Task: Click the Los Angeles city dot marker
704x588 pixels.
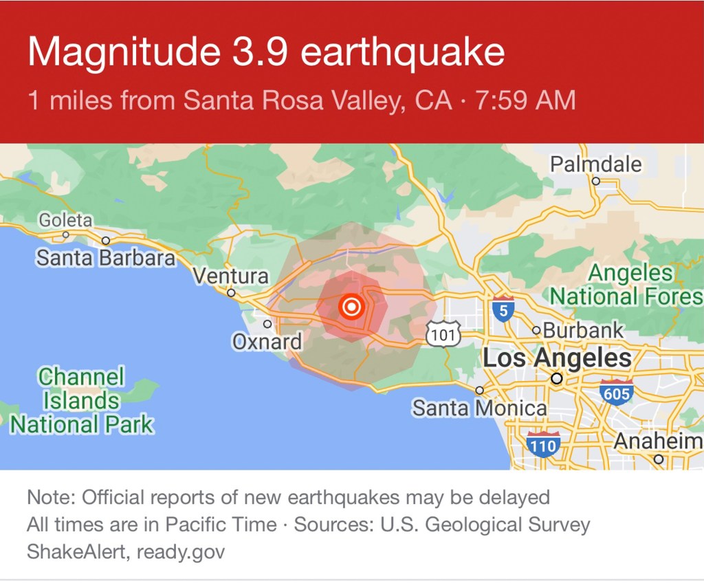Action: point(557,378)
